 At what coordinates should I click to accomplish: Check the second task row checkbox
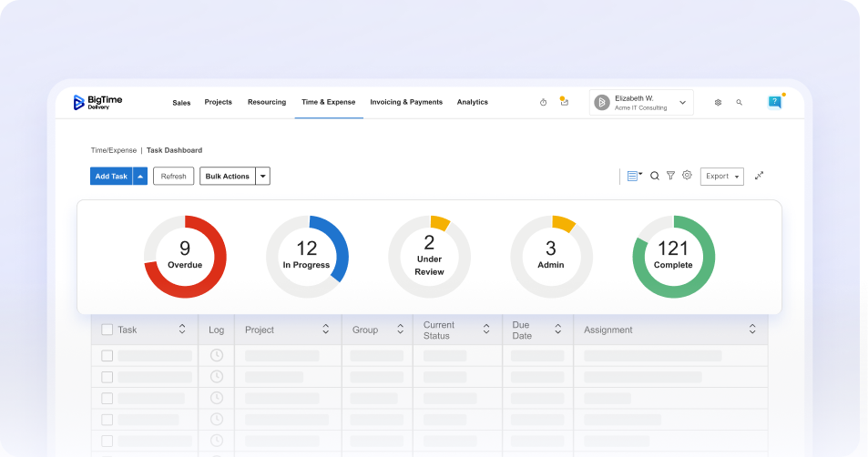tap(107, 377)
